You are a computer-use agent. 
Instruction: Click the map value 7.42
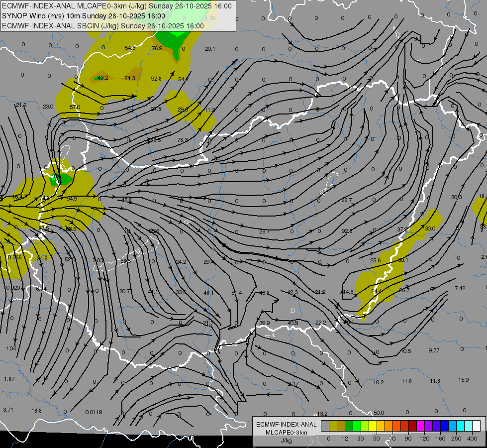[460, 288]
